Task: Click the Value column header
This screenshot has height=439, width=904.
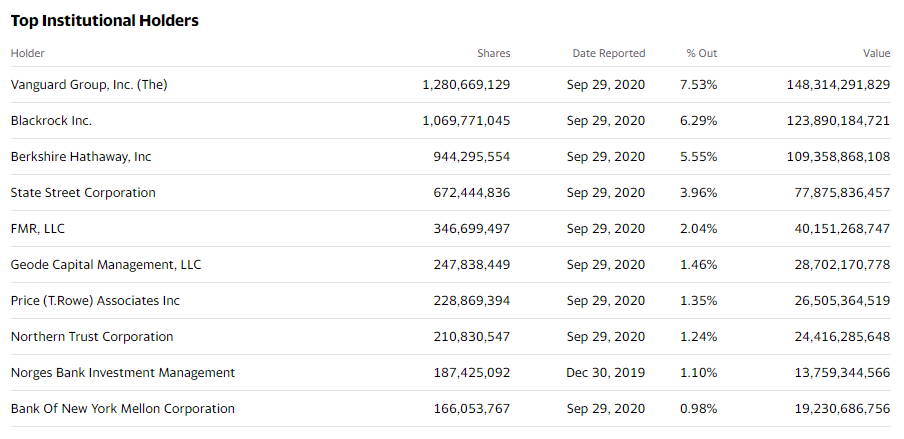Action: pyautogui.click(x=876, y=53)
